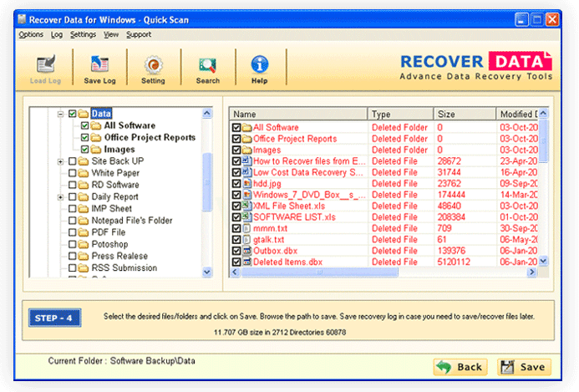Click Word icon of How to Recover files

click(246, 160)
